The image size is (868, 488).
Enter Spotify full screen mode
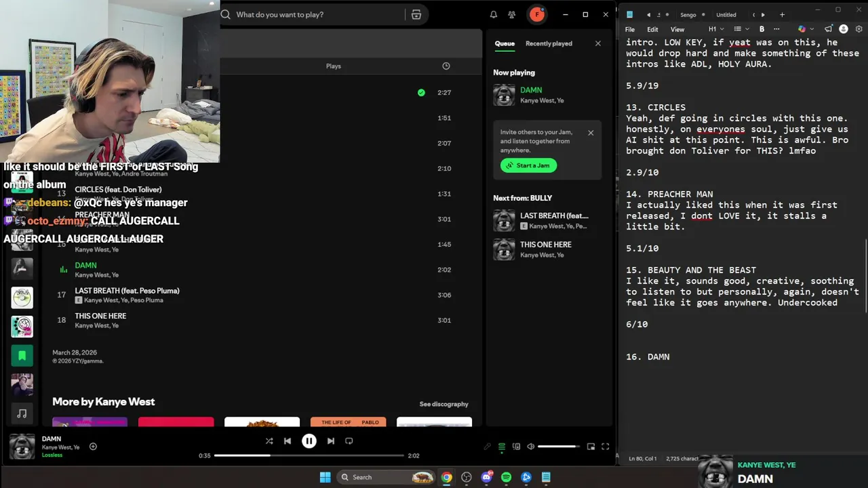point(606,447)
